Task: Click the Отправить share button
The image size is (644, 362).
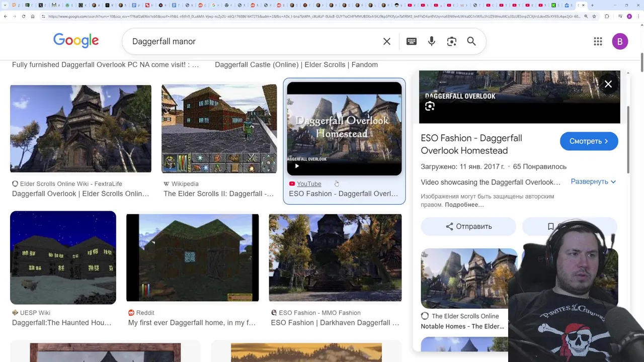Action: point(468,226)
